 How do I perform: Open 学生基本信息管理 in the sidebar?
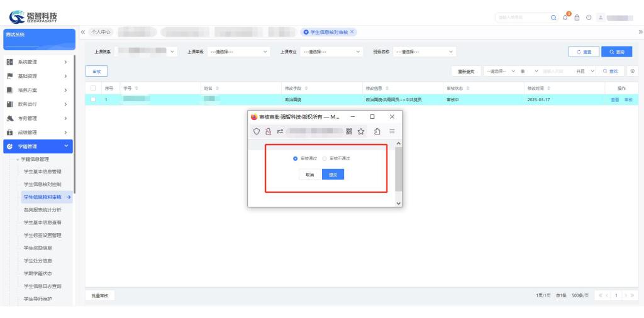tap(42, 172)
